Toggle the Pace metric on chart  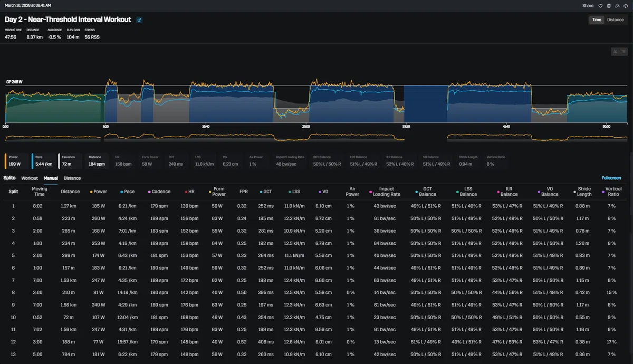click(x=44, y=160)
